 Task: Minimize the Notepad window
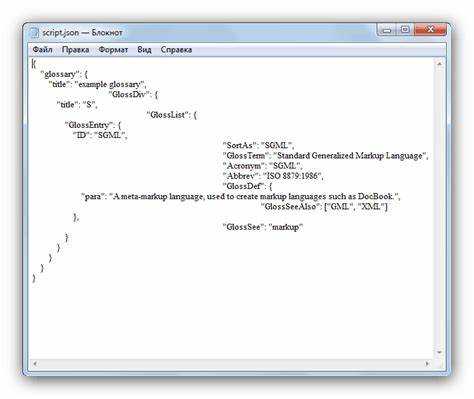(387, 30)
